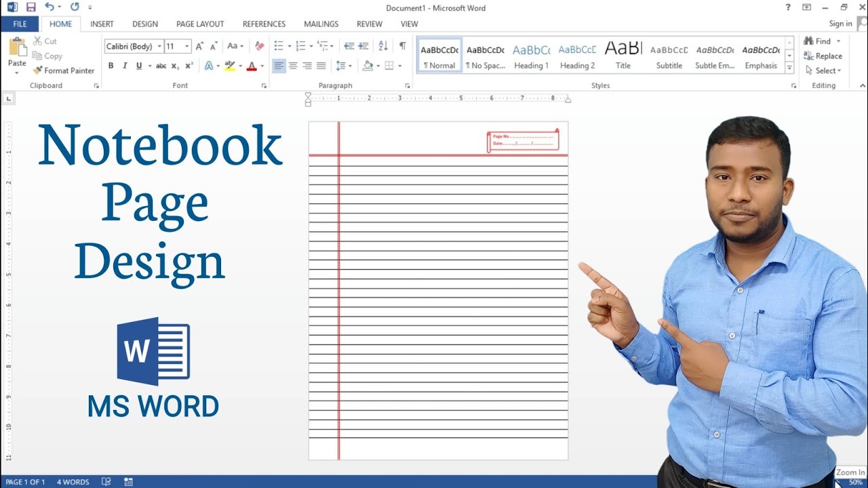
Task: Click the Find button
Action: coord(822,41)
